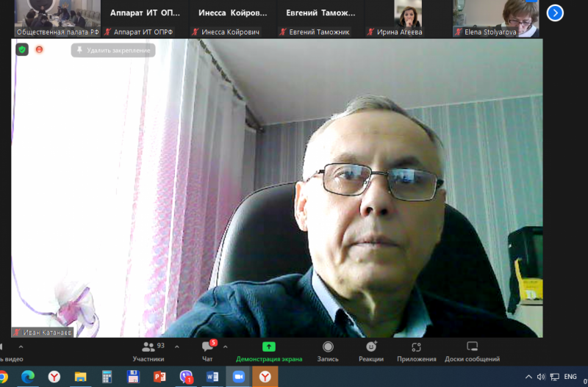Viewport: 588px width, 387px height.
Task: Click the Запись record button
Action: tap(328, 351)
